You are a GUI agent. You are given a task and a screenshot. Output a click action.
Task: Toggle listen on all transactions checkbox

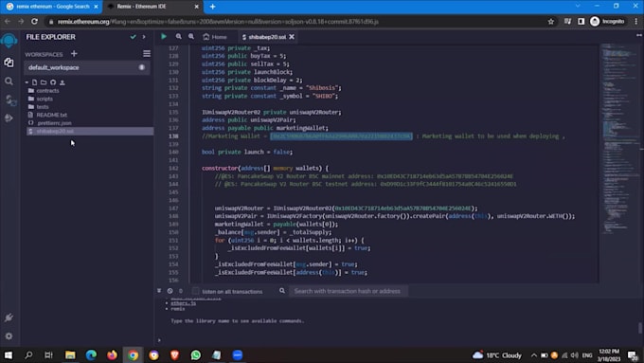pos(195,291)
